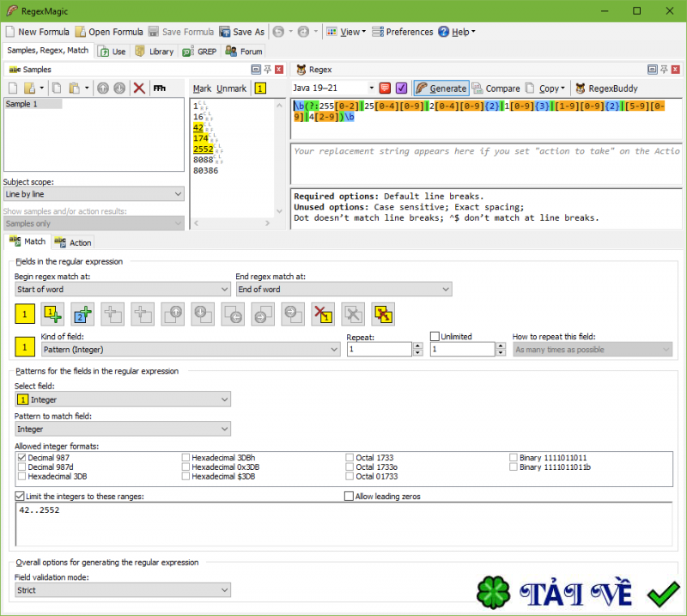687x616 pixels.
Task: Enable Decimal 987d integer format
Action: coord(22,467)
